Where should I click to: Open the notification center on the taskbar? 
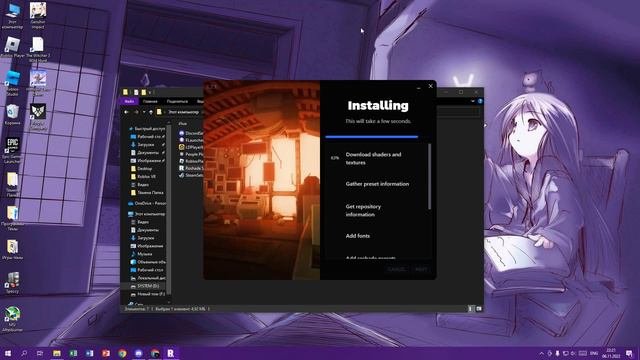pyautogui.click(x=629, y=353)
